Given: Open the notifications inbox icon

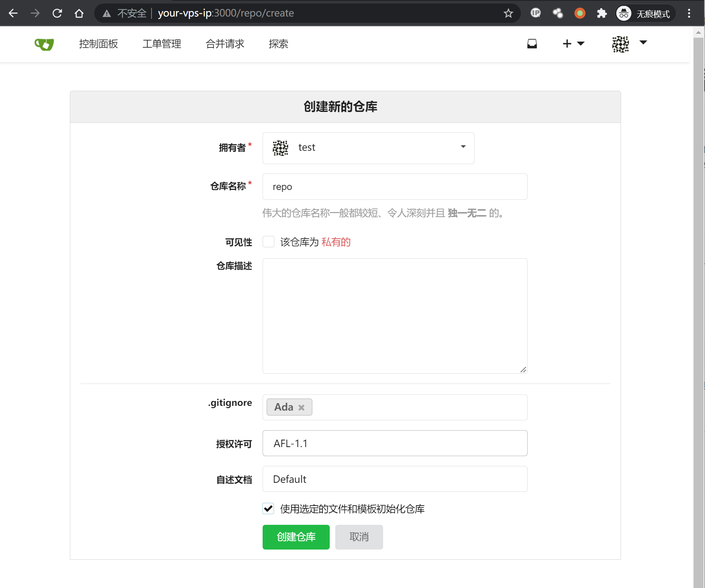Looking at the screenshot, I should click(532, 44).
